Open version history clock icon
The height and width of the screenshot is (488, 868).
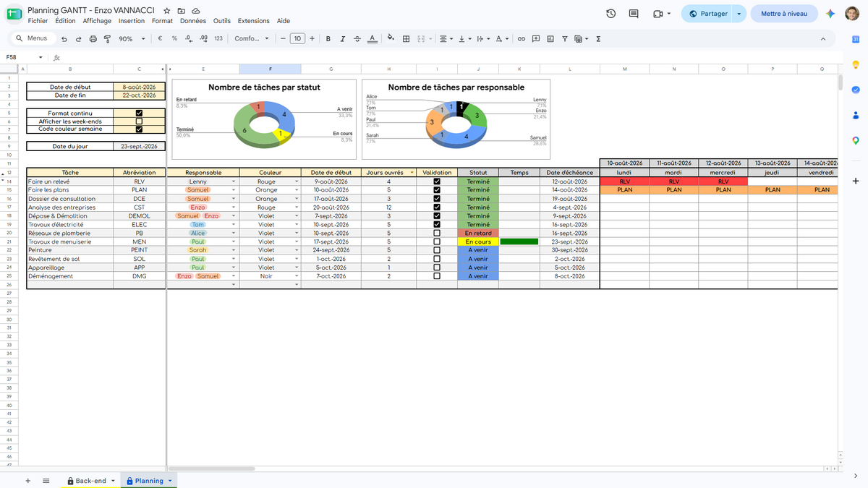[x=611, y=14]
